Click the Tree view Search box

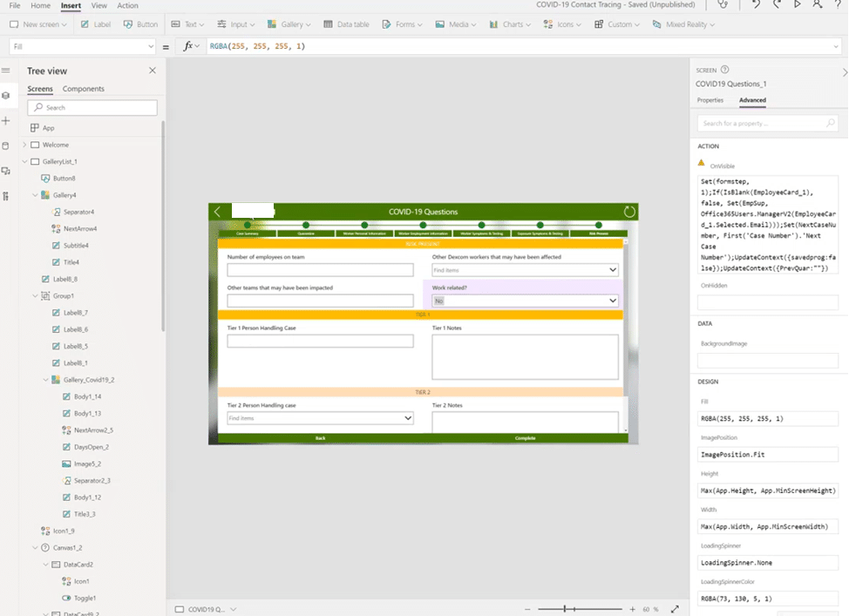[x=92, y=108]
